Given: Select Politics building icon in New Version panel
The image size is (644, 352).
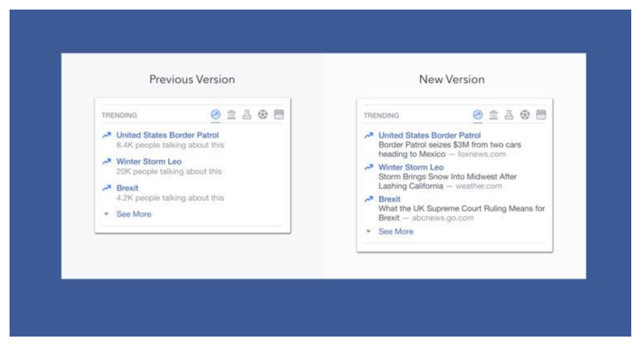Looking at the screenshot, I should [x=494, y=115].
